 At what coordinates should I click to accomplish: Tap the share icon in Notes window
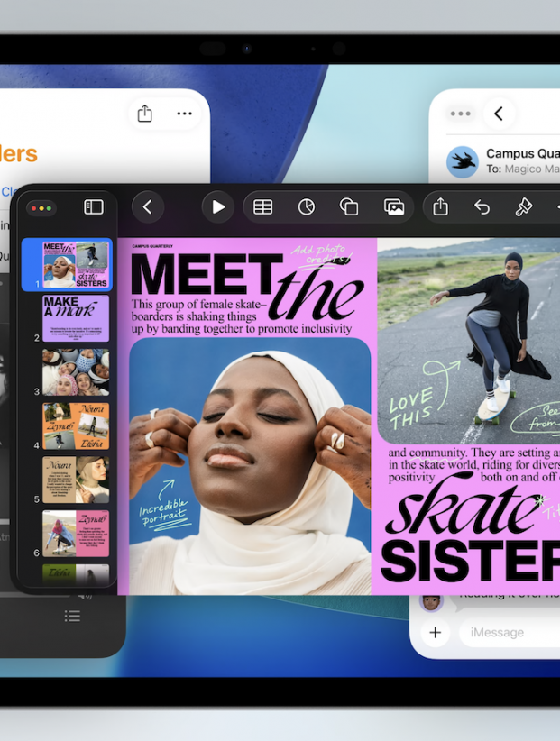pos(144,114)
